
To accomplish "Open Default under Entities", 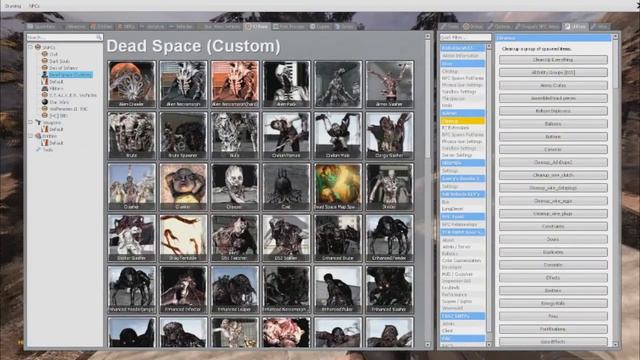I will 56,143.
